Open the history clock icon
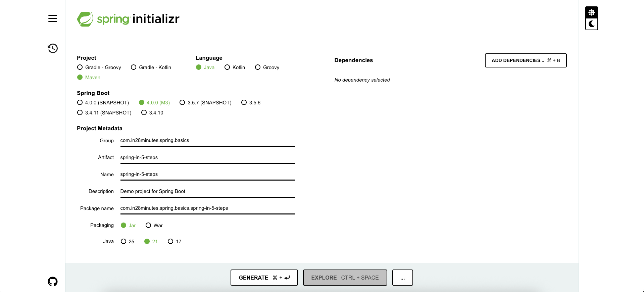644x292 pixels. point(53,48)
